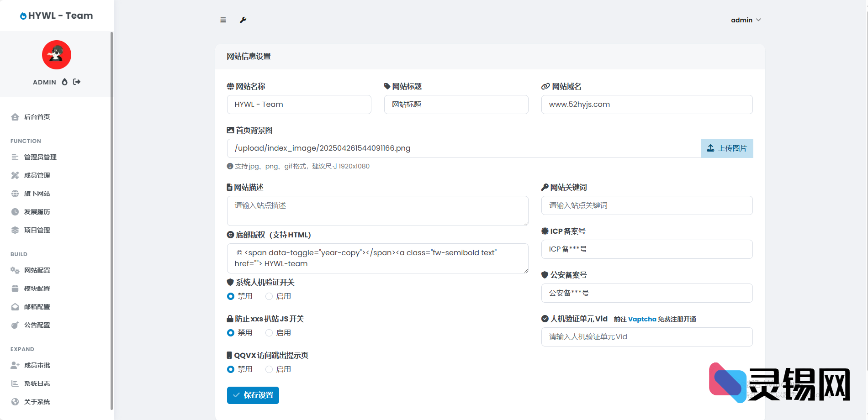Viewport: 868px width, 420px height.
Task: Click the 网站域名 input field
Action: (646, 105)
